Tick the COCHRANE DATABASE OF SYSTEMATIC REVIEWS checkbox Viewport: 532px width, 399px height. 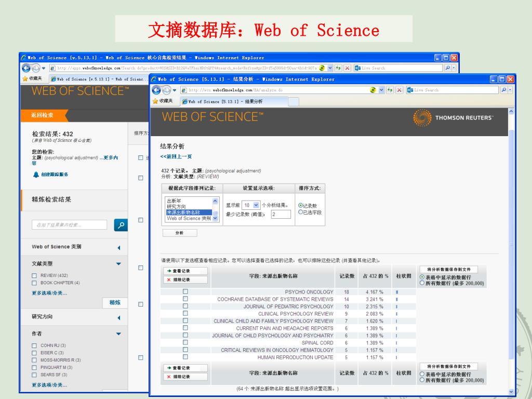tap(185, 299)
